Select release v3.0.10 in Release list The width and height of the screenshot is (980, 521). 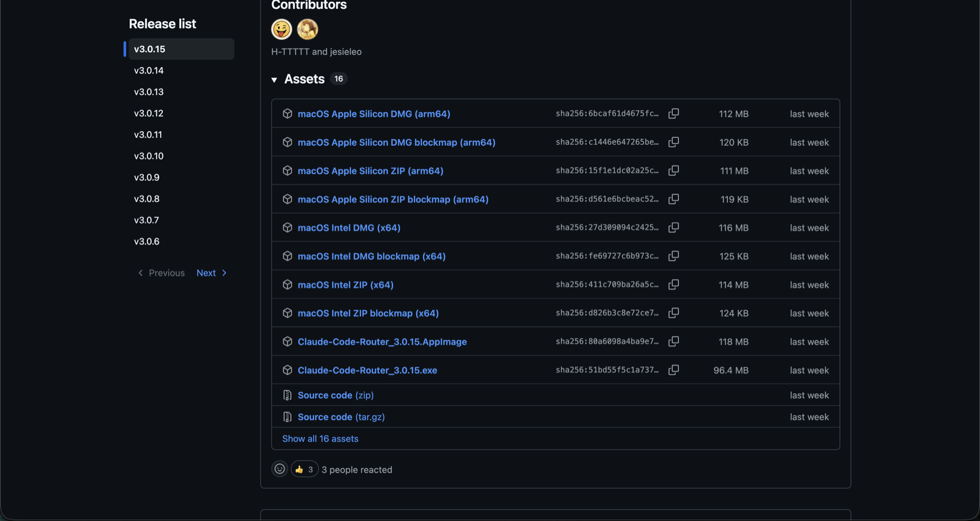(x=149, y=156)
